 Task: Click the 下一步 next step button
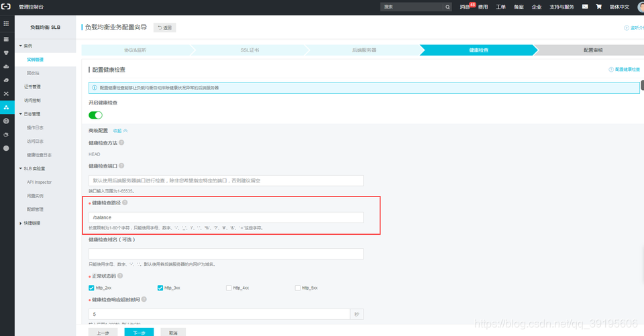click(x=140, y=332)
